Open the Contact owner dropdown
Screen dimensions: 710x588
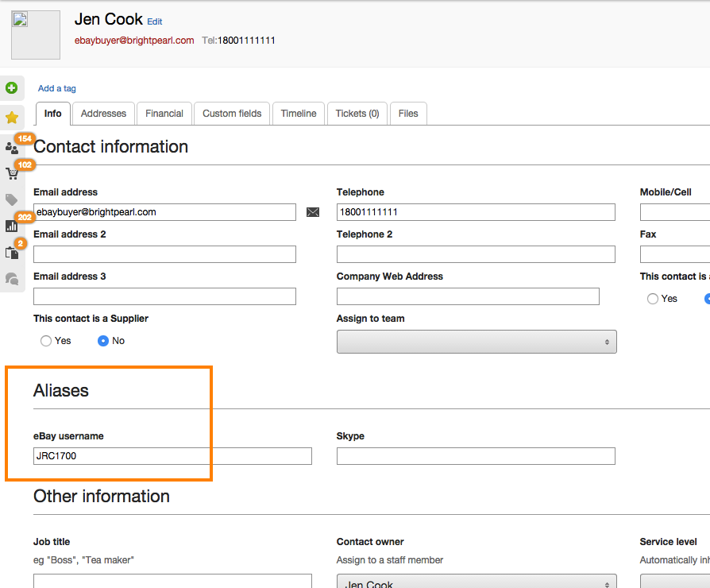(x=477, y=582)
